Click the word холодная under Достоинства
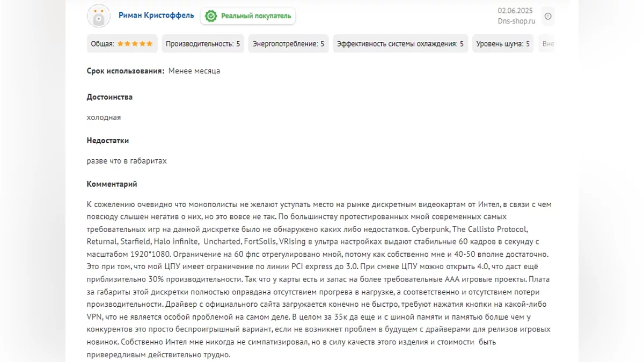The image size is (644, 362). (x=104, y=117)
